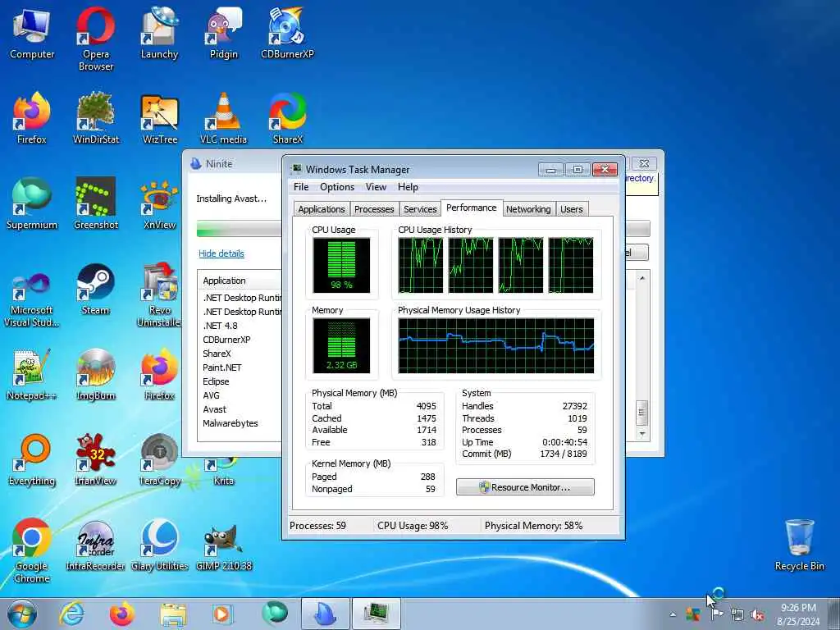Open the Glary Utilities desktop shortcut
Screen dimensions: 840x630
[159, 546]
